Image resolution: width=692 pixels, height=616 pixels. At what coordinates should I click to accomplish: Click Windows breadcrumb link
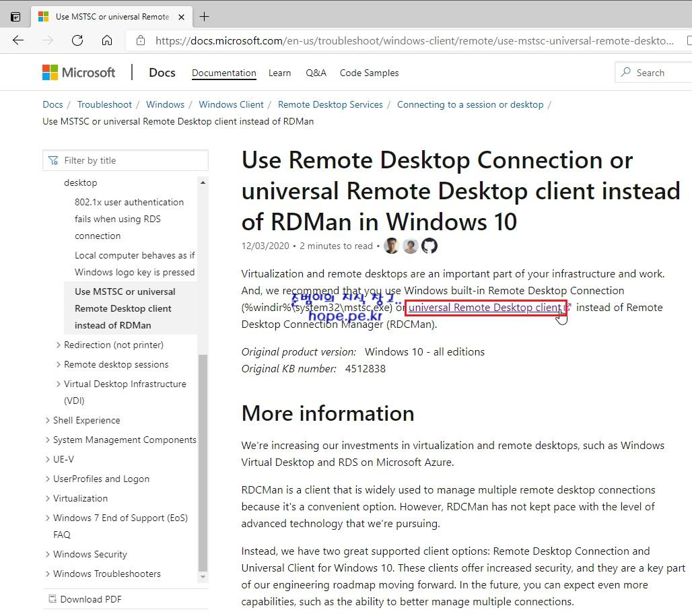point(165,104)
